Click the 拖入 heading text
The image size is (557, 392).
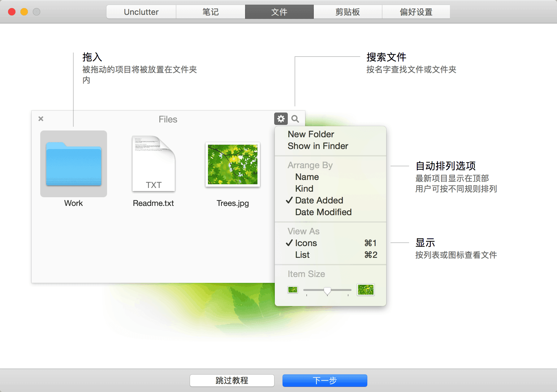pos(92,57)
